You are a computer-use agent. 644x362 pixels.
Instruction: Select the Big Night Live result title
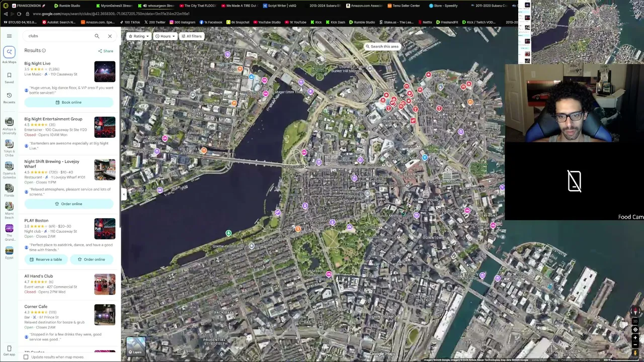tap(37, 64)
